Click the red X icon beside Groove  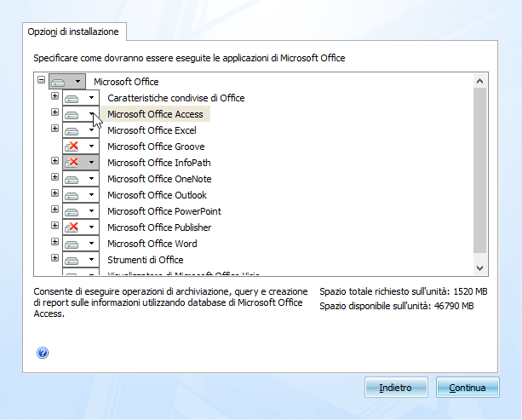(x=72, y=147)
